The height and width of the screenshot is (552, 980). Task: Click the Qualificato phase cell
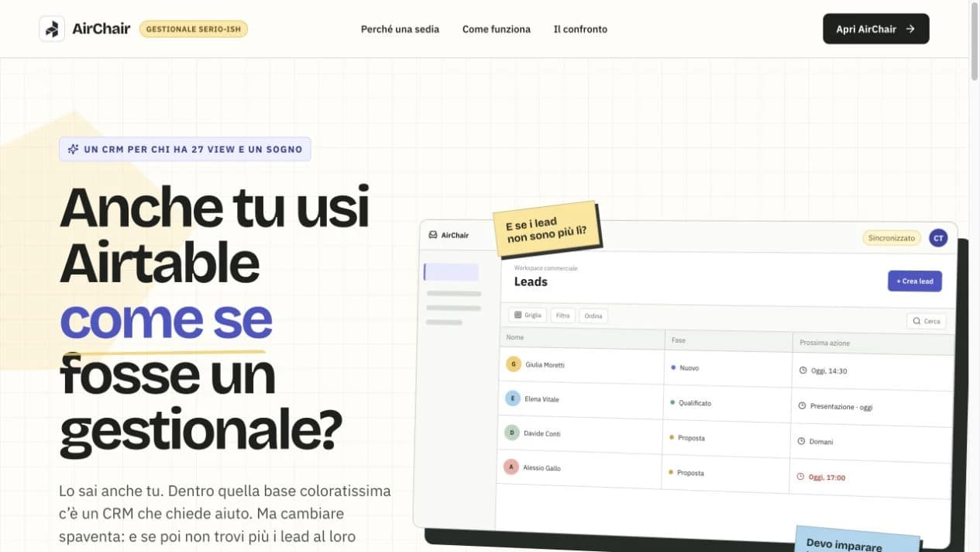tap(690, 403)
